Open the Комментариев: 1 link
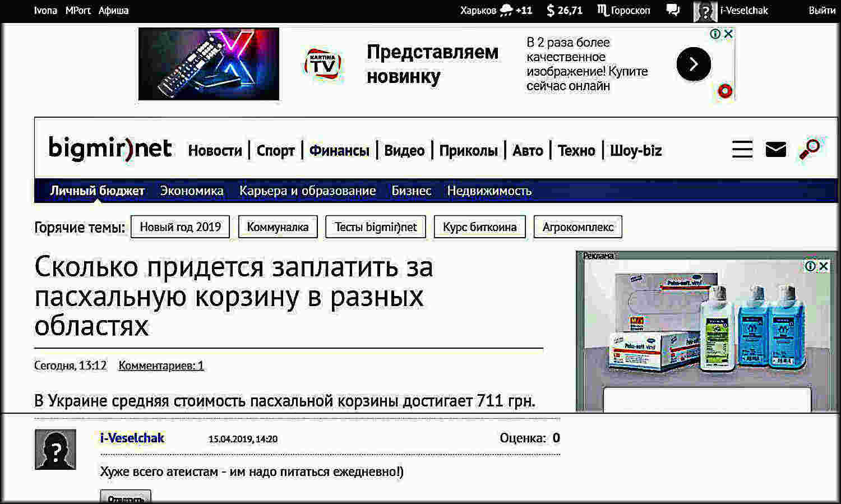The height and width of the screenshot is (504, 841). click(x=161, y=366)
